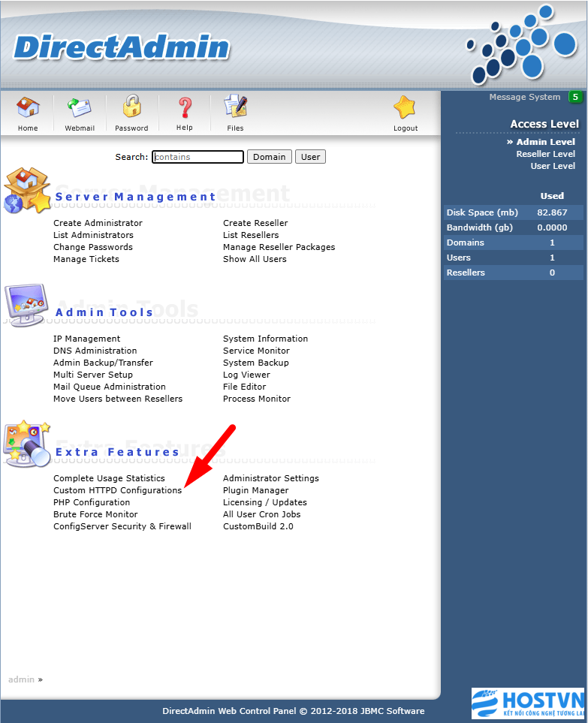This screenshot has width=588, height=723.
Task: Open CustomBuild 2.0
Action: point(258,526)
